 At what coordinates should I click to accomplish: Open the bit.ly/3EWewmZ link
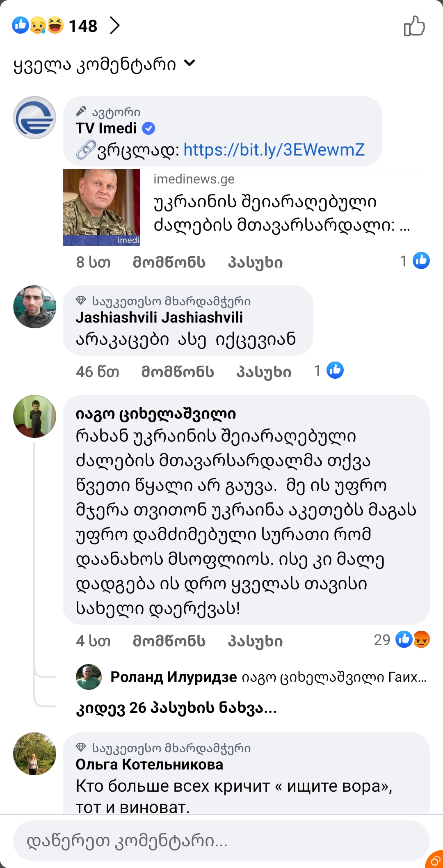pos(274,150)
